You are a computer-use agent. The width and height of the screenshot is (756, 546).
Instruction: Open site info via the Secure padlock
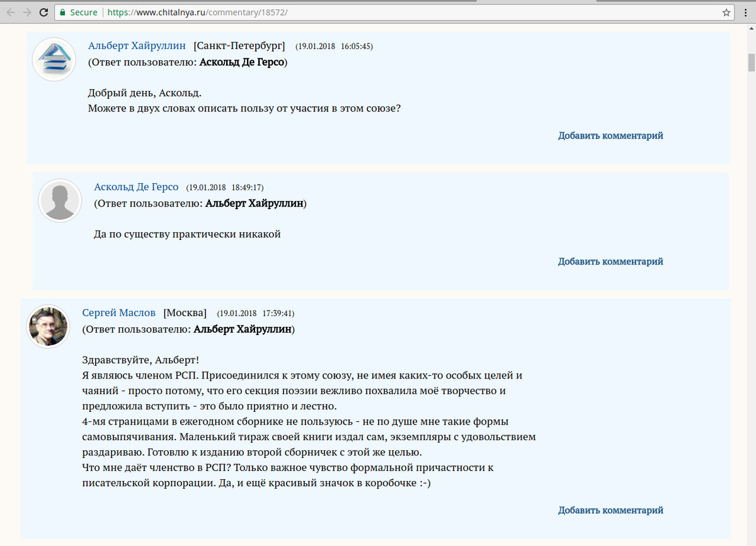click(x=79, y=12)
